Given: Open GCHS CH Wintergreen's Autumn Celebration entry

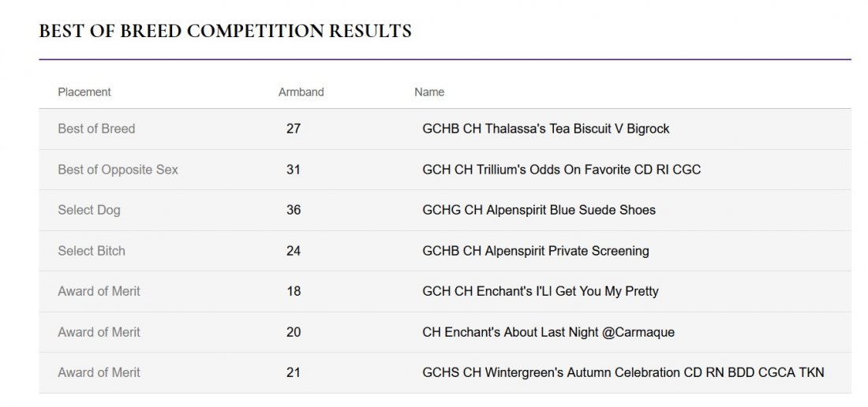Looking at the screenshot, I should pos(623,373).
